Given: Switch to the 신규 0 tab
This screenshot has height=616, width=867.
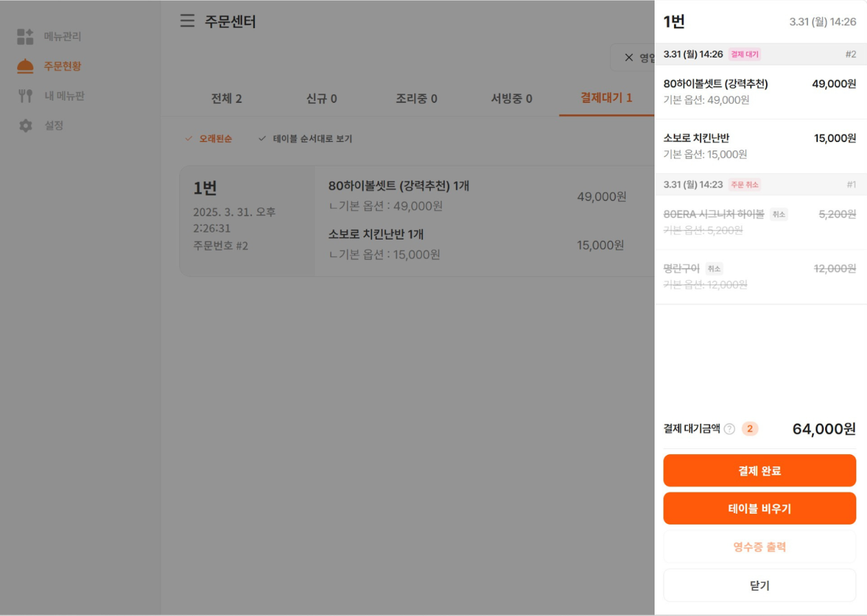Looking at the screenshot, I should pos(321,99).
